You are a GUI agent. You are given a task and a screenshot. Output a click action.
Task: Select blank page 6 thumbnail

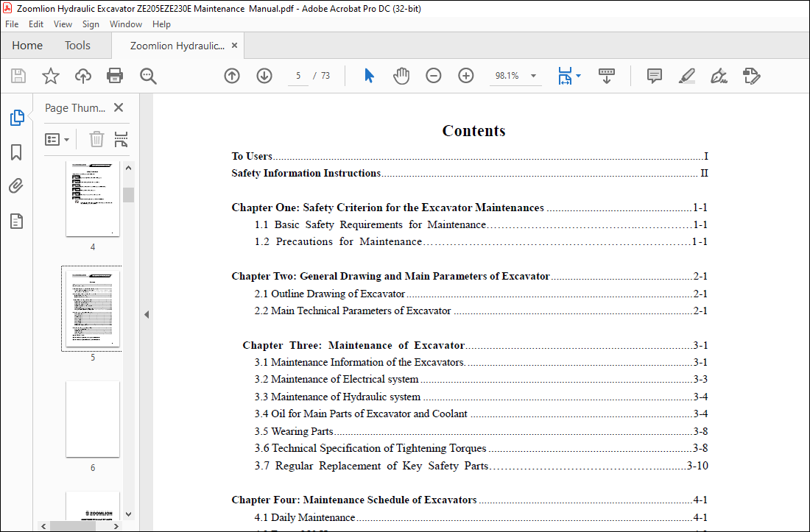point(93,419)
